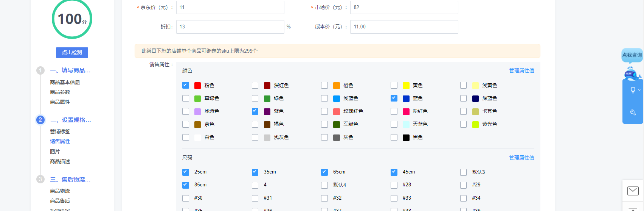Expand the dropdown arrow beside the lightbulb
644x211 pixels.
tap(639, 90)
